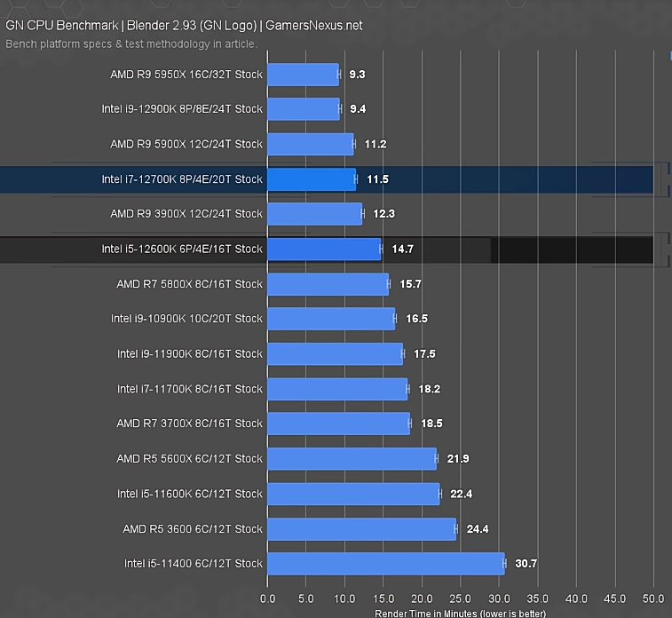Click the x-axis tick label 10.0
Screen dimensions: 672x618
tap(344, 598)
